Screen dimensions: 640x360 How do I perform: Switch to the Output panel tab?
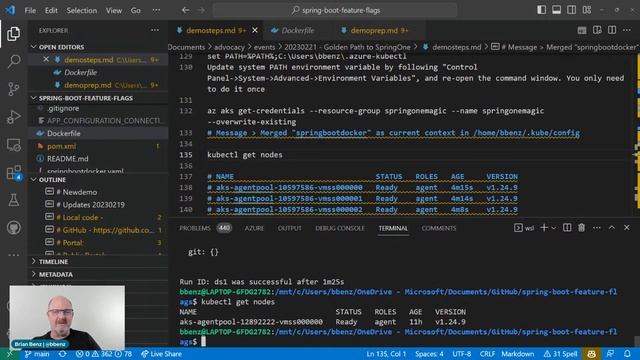[x=289, y=228]
